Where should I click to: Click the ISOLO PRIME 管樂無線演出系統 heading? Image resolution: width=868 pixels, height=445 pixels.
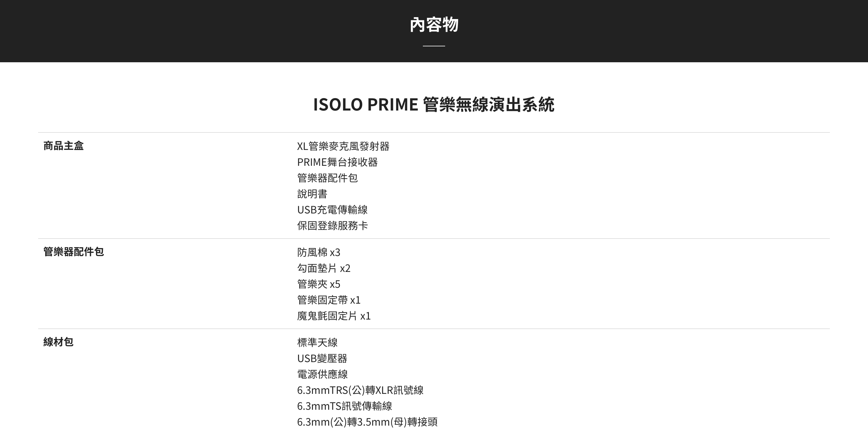pos(434,104)
